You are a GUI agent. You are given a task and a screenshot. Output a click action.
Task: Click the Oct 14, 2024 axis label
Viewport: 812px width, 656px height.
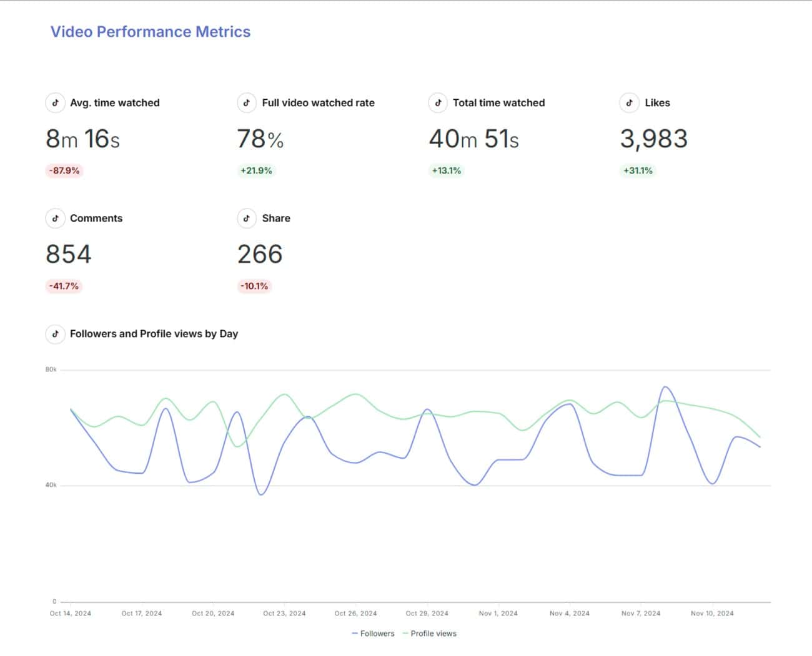pos(71,613)
